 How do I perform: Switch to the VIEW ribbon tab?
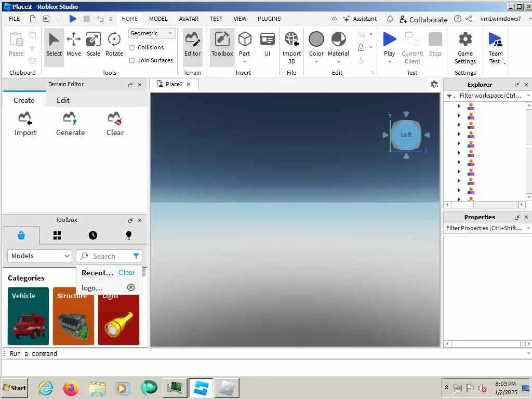click(x=240, y=19)
